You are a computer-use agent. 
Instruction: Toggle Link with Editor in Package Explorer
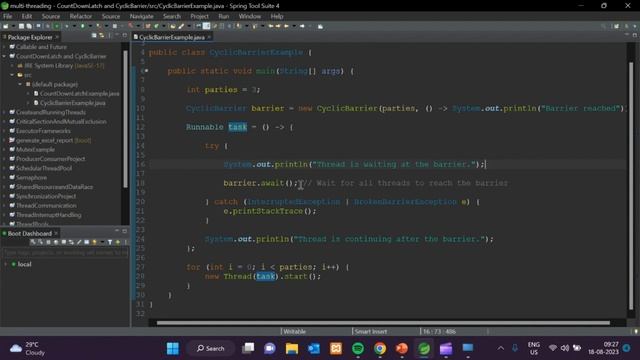click(x=102, y=36)
